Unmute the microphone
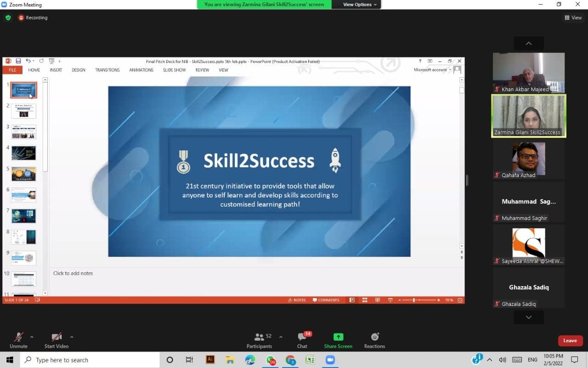The width and height of the screenshot is (588, 368). coord(19,340)
